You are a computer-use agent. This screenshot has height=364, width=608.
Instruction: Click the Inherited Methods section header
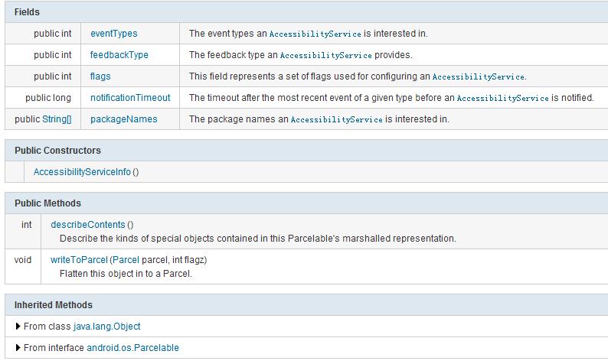pos(54,305)
